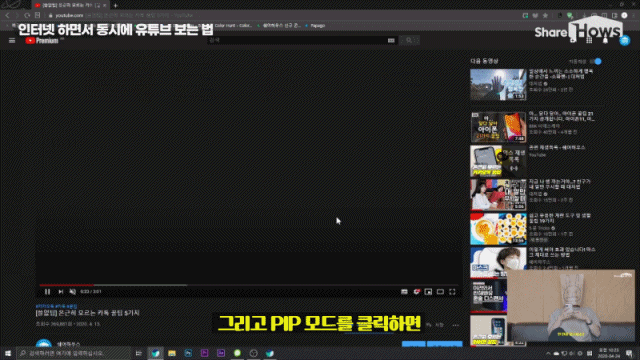Open the downloads icon in browser toolbar

pyautogui.click(x=584, y=15)
